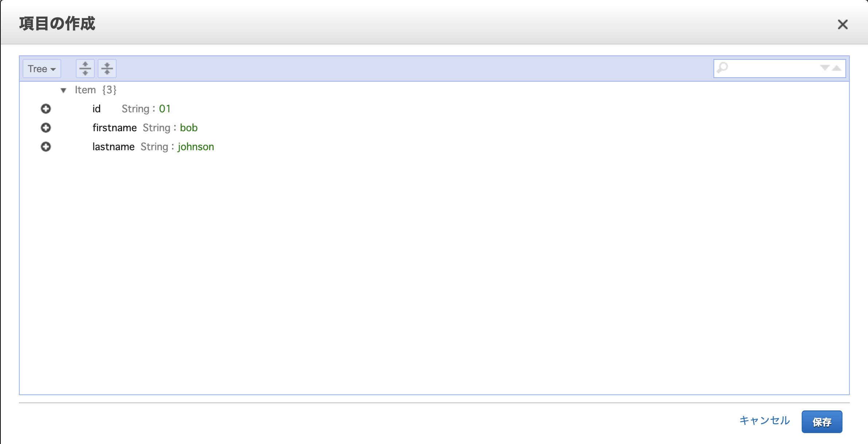The height and width of the screenshot is (444, 868).
Task: Click the 保存 button
Action: coord(822,422)
